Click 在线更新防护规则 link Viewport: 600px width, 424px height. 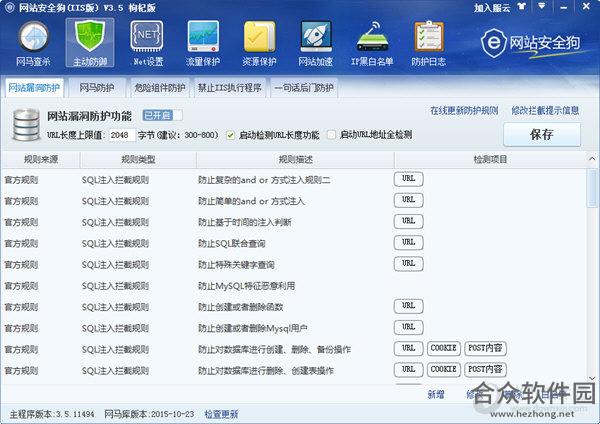pyautogui.click(x=464, y=111)
